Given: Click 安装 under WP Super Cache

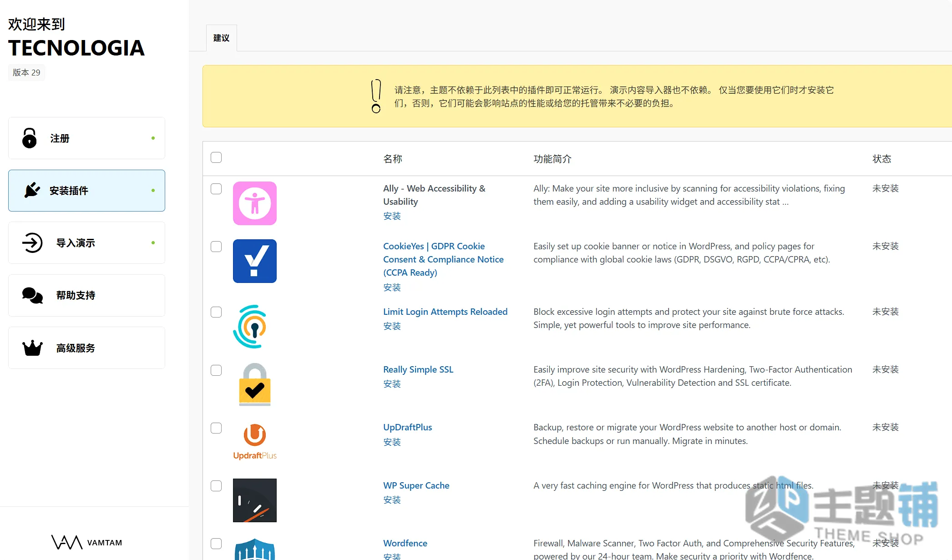Looking at the screenshot, I should 392,500.
